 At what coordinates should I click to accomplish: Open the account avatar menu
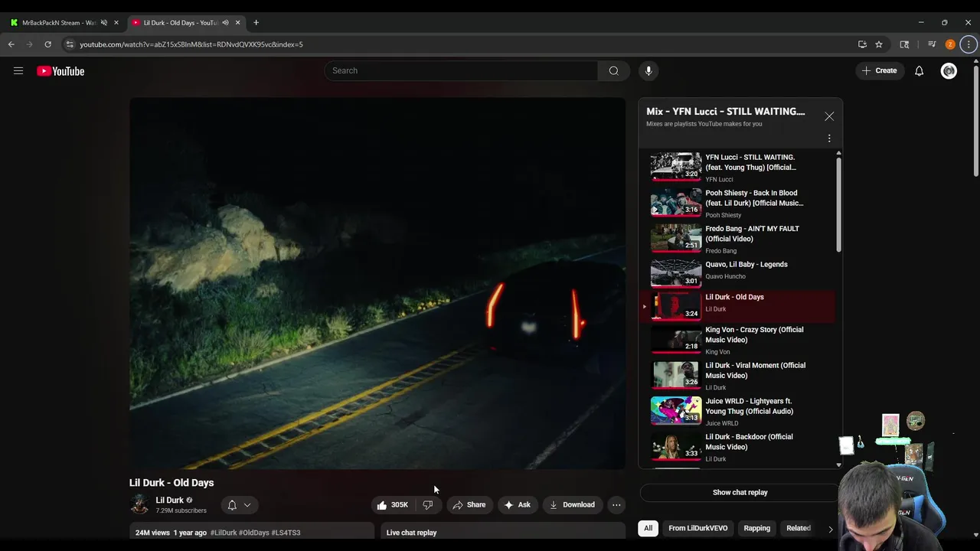tap(949, 71)
